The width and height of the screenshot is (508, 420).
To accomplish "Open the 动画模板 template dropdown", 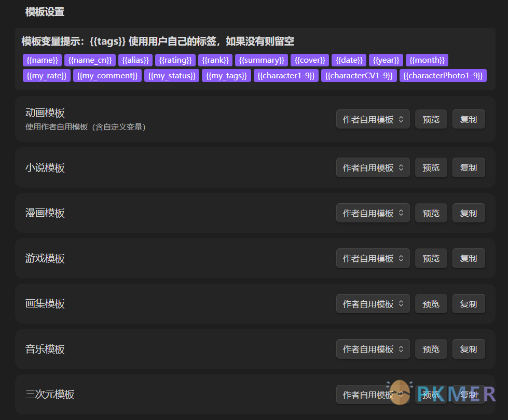I will click(x=373, y=119).
